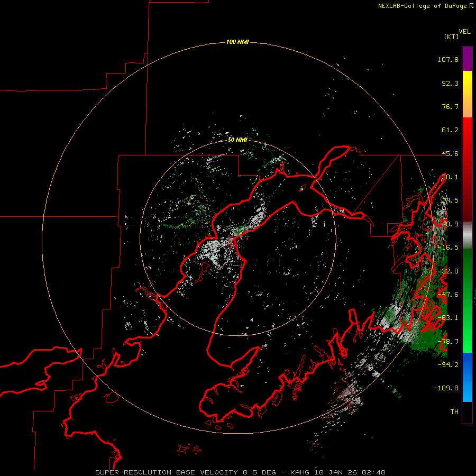The height and width of the screenshot is (476, 476).
Task: Select the purple segment of the color bar
Action: (467, 59)
